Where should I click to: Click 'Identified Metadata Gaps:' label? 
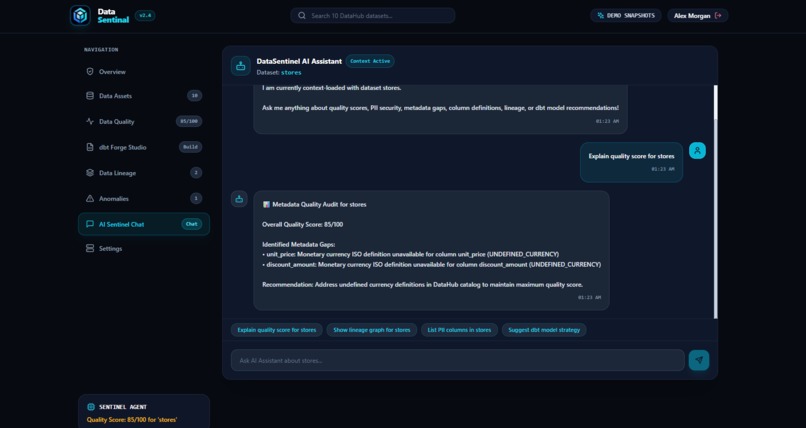[298, 245]
